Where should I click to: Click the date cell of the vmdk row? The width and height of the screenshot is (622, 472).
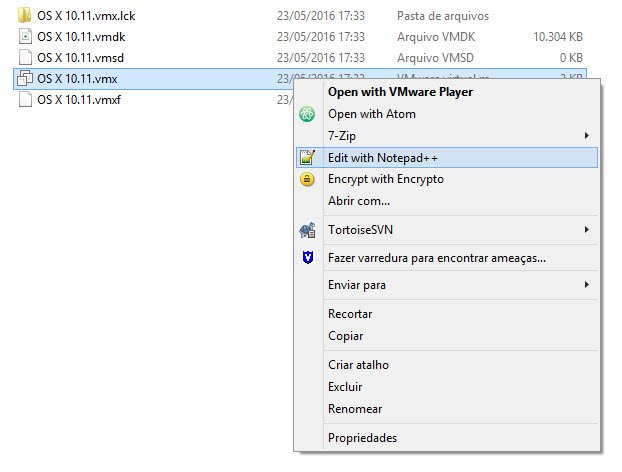click(x=321, y=37)
